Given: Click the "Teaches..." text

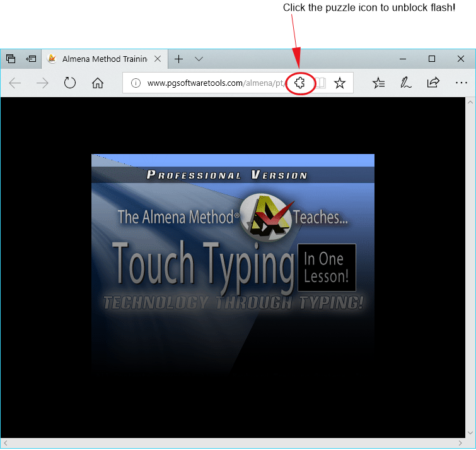Looking at the screenshot, I should click(x=320, y=217).
